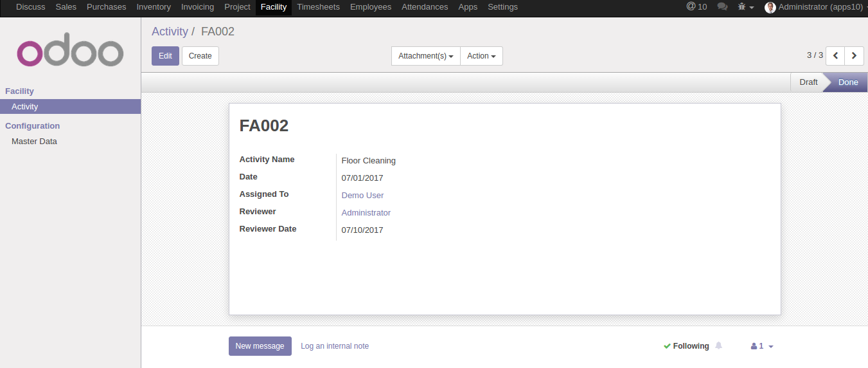Screen dimensions: 868x368
Task: Open the debug bug icon menu
Action: [745, 7]
